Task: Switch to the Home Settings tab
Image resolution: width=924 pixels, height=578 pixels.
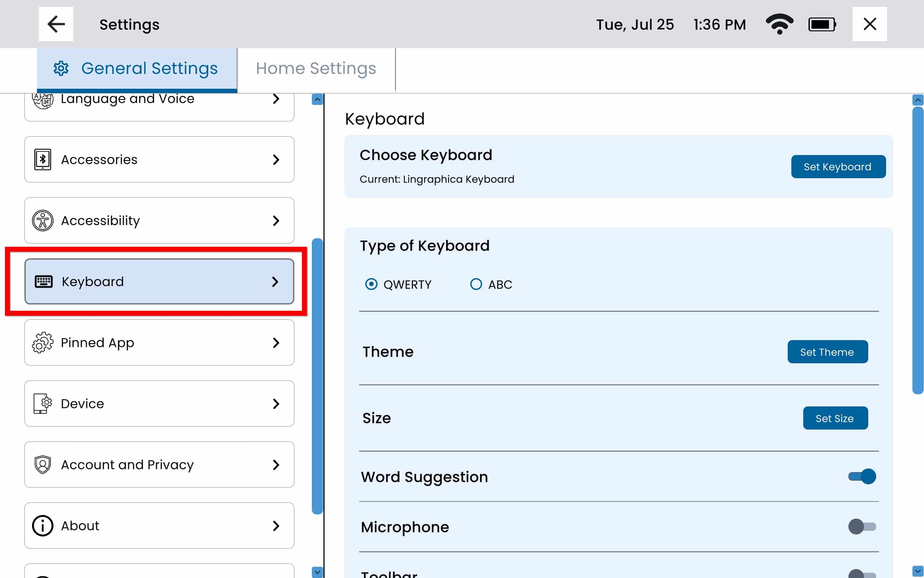Action: [316, 69]
